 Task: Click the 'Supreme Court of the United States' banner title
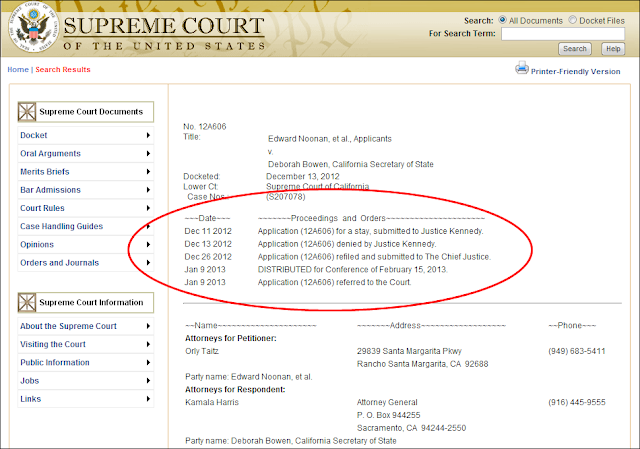point(164,33)
